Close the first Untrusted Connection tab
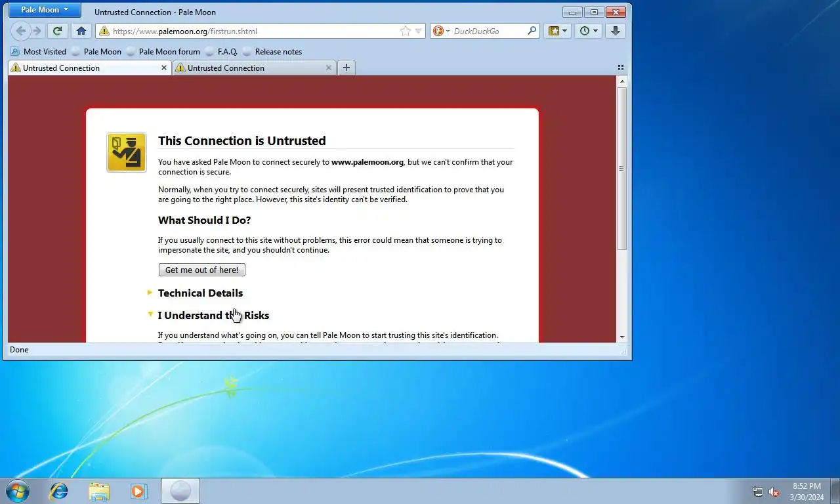This screenshot has height=504, width=840. (164, 68)
